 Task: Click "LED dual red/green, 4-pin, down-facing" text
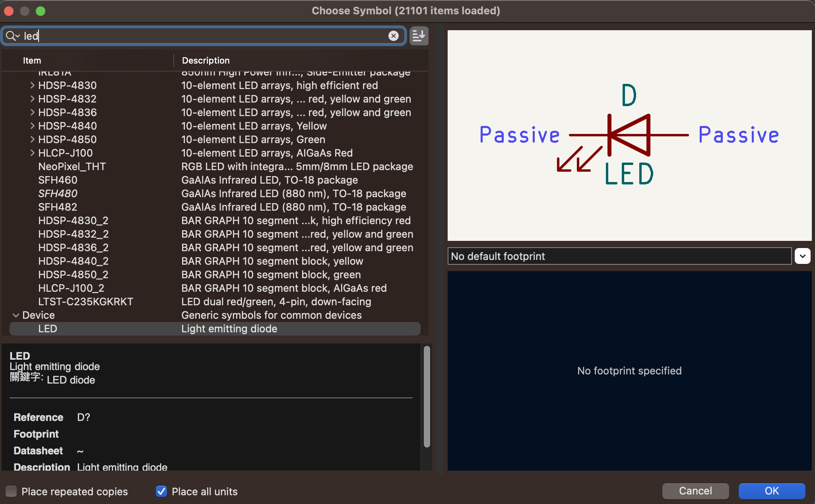(276, 301)
